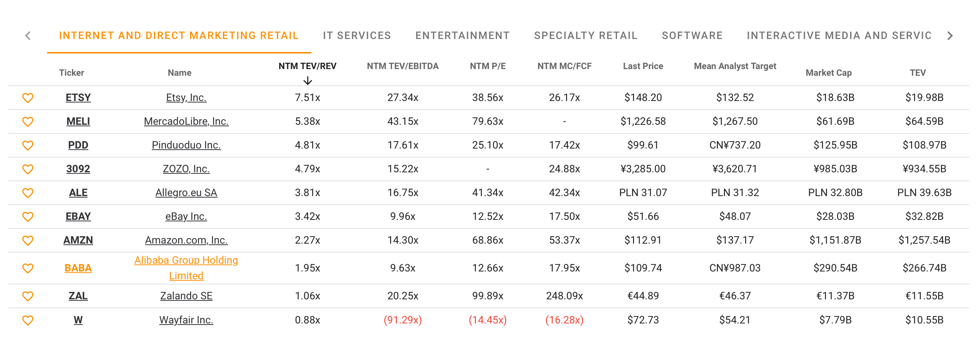Favorite ZAL with the heart icon
This screenshot has width=980, height=345.
coord(28,296)
